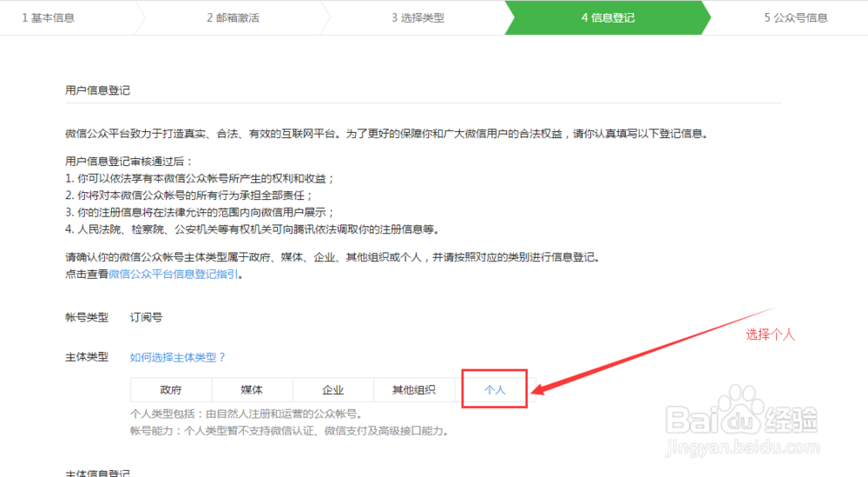
Task: Choose 企业 as the entity type
Action: (x=332, y=390)
